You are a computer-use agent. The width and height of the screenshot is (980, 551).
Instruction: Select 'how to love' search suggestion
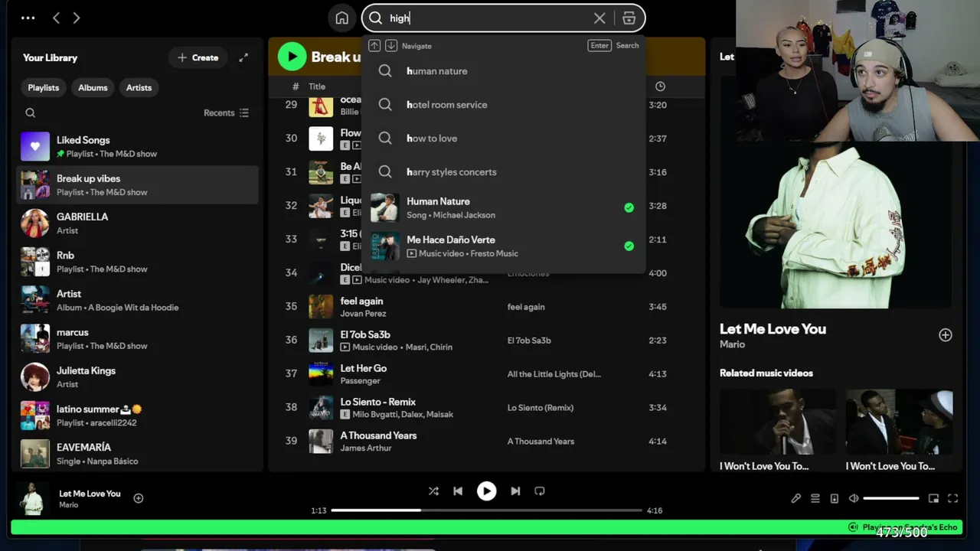(x=504, y=139)
